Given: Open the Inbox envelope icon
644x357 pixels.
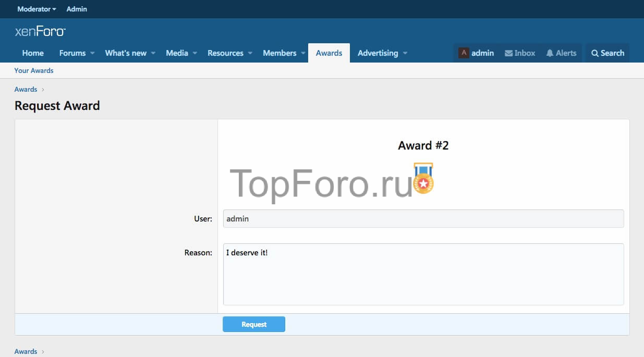Looking at the screenshot, I should tap(508, 53).
